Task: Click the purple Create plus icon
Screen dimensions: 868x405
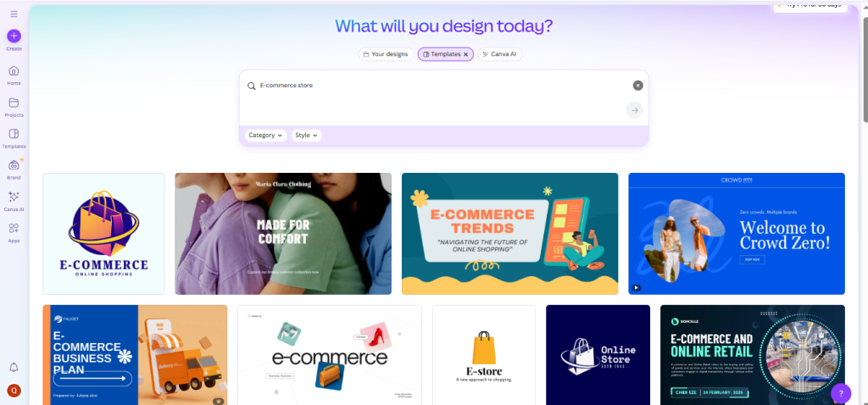Action: tap(14, 36)
